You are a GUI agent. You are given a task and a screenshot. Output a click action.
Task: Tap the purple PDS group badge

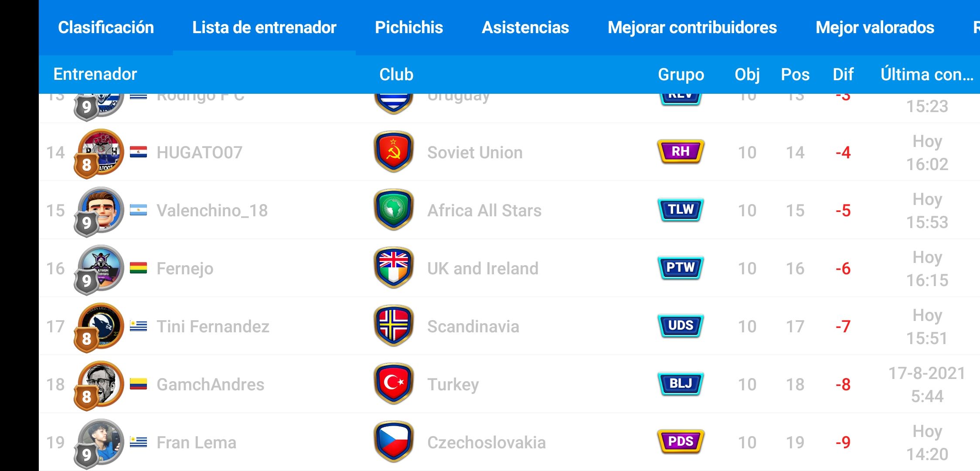click(681, 442)
